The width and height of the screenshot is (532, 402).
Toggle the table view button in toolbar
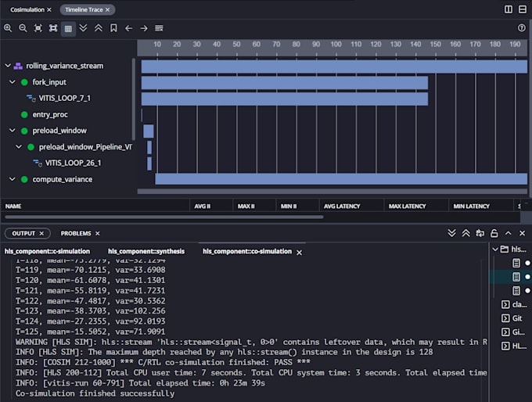(68, 28)
